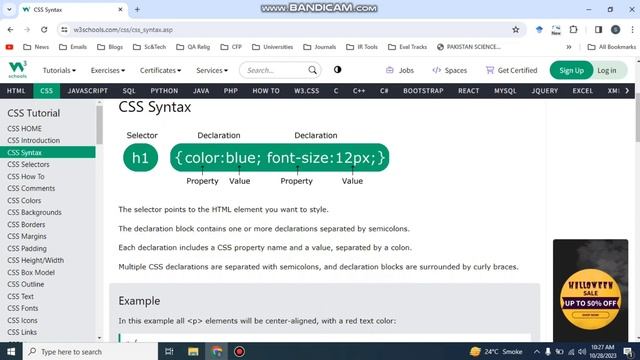Expand the Exercises dropdown

(108, 70)
